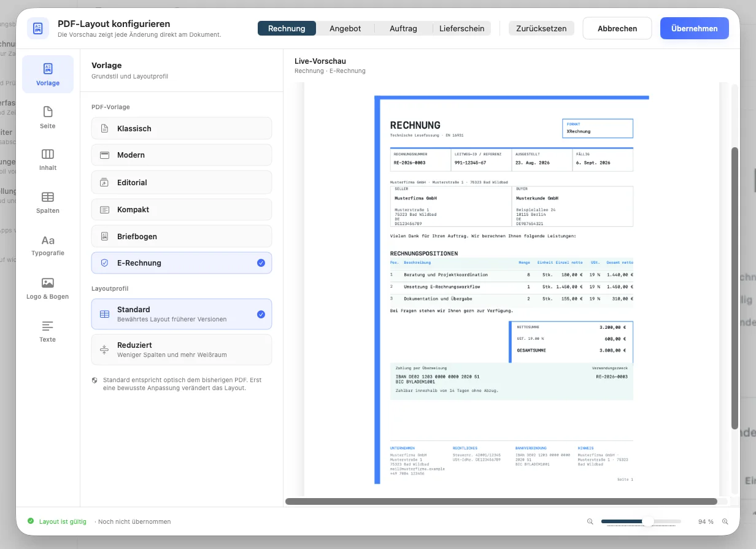Switch to the Angebot document tab
Screen dimensions: 756x549
tap(345, 28)
